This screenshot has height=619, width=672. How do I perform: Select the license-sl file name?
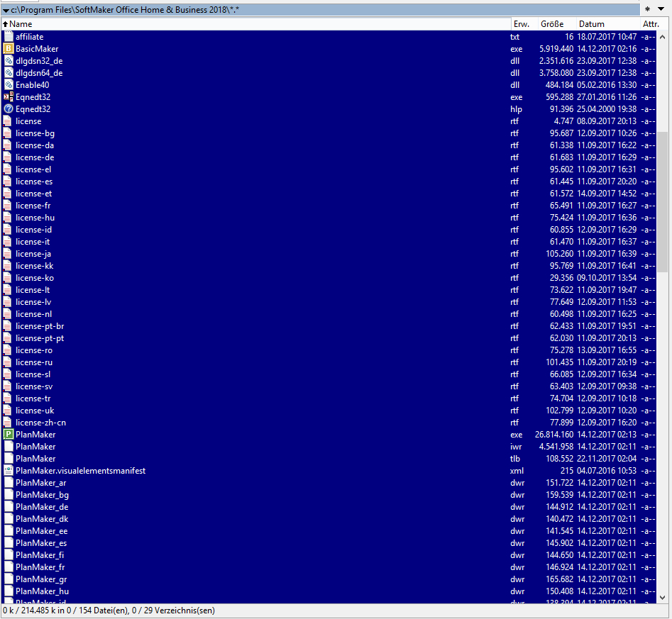click(x=33, y=374)
